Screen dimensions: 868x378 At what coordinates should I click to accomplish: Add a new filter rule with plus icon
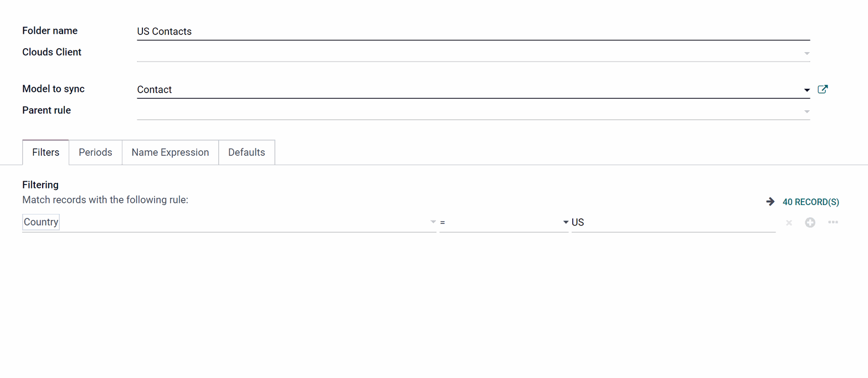click(810, 223)
